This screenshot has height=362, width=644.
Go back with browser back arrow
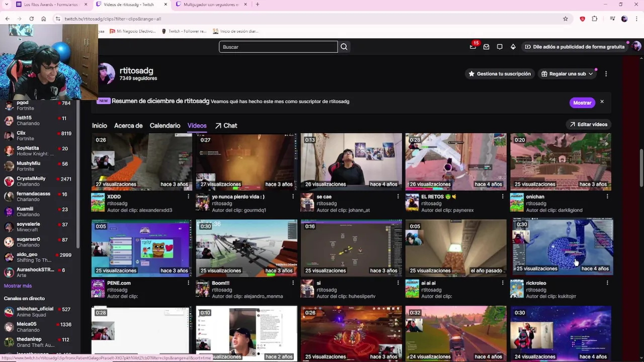pos(7,19)
